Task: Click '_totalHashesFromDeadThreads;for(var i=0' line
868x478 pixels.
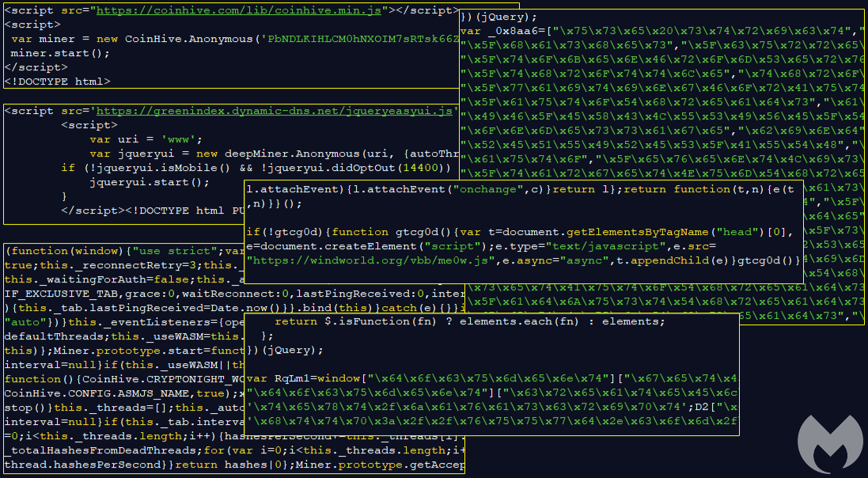Action: tap(235, 450)
